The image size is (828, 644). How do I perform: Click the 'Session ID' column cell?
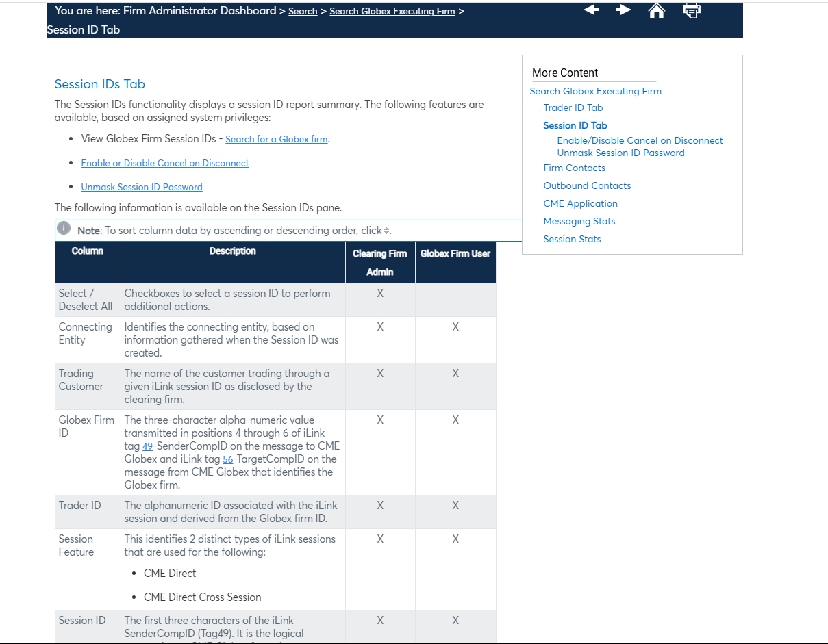pyautogui.click(x=88, y=626)
